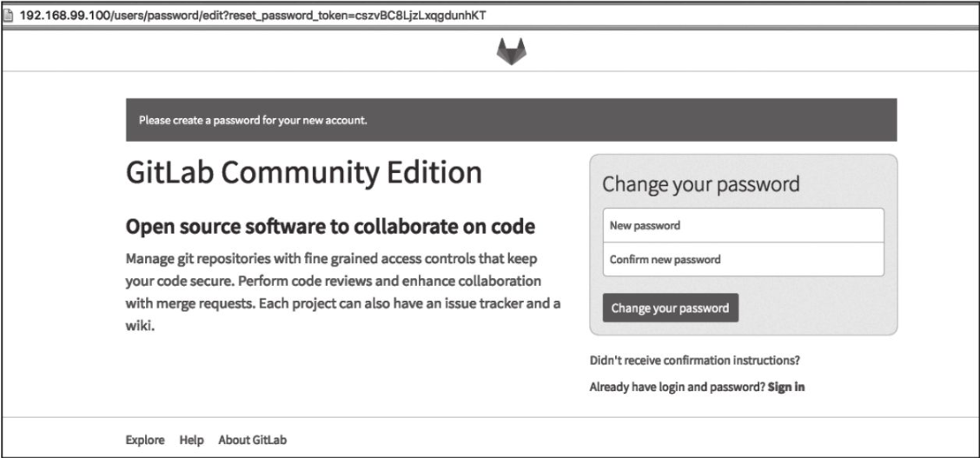This screenshot has width=980, height=458.
Task: Focus the Confirm new password field
Action: coord(743,259)
